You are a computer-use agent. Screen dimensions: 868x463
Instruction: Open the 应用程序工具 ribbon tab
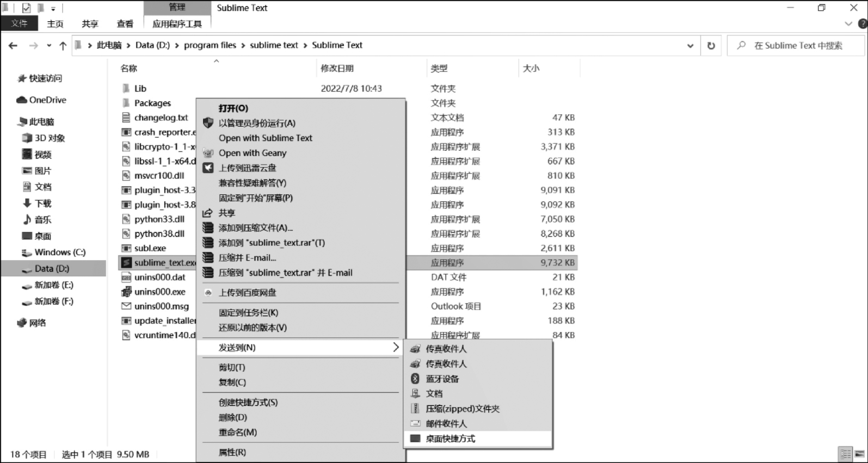[x=177, y=23]
